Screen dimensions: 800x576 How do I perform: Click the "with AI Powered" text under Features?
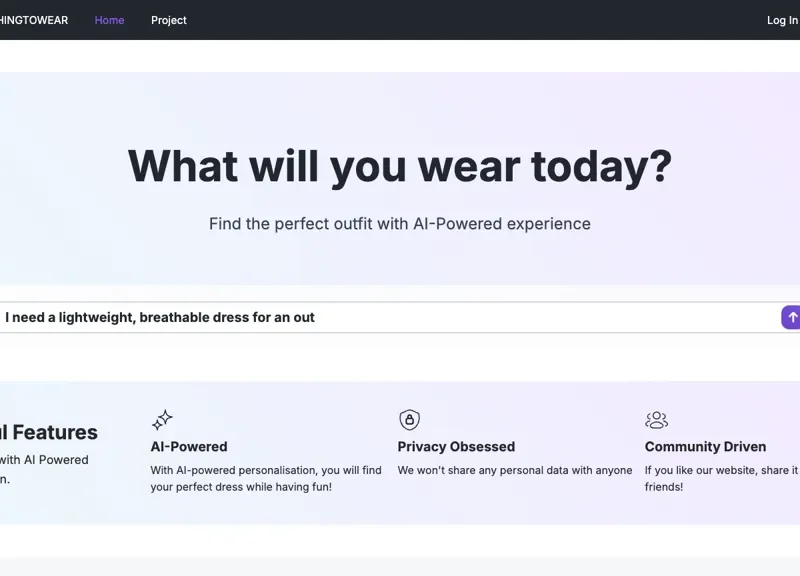coord(45,460)
